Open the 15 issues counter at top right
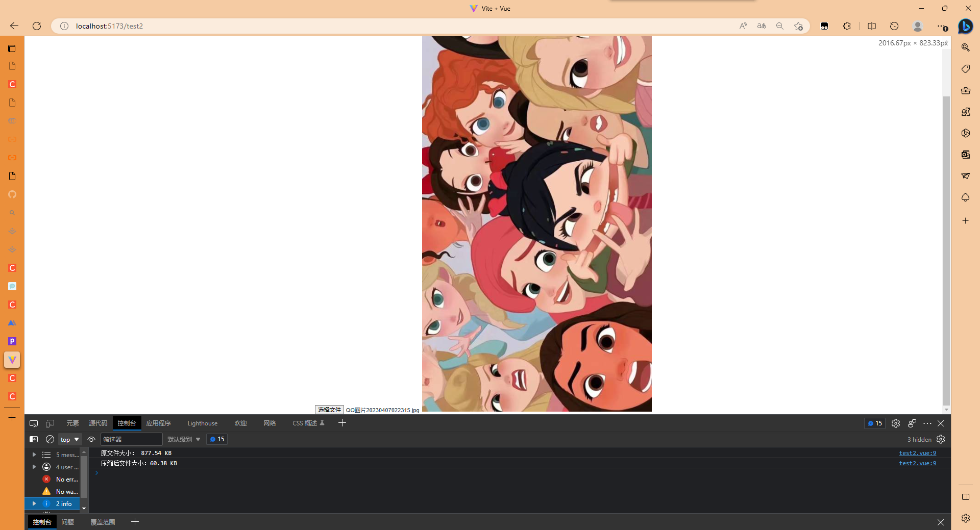980x530 pixels. (x=875, y=423)
